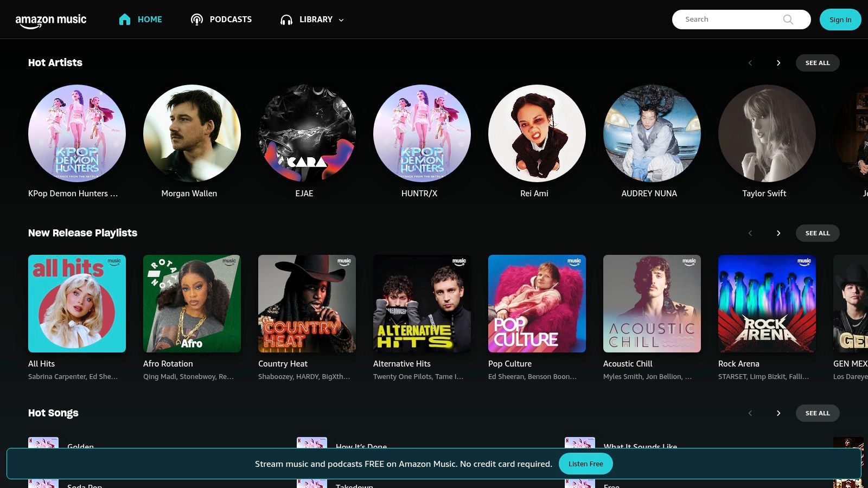Click the Morgan Wallen name link
Viewport: 868px width, 488px height.
[189, 194]
